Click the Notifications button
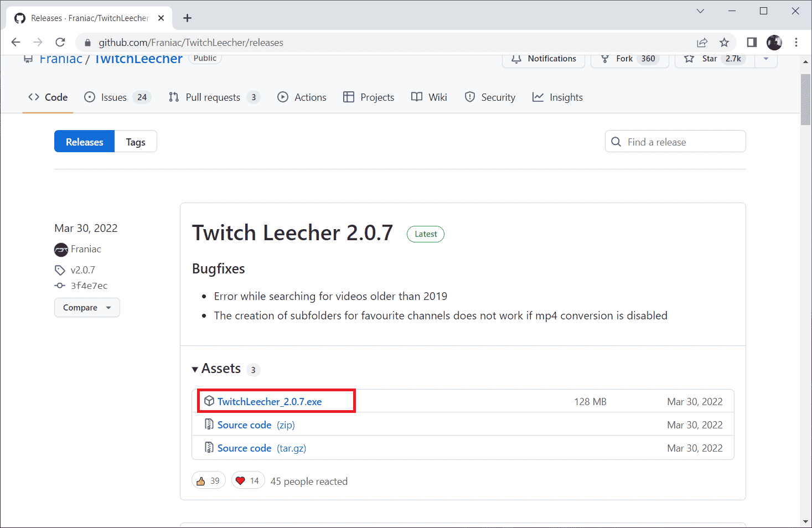812x528 pixels. [x=544, y=59]
